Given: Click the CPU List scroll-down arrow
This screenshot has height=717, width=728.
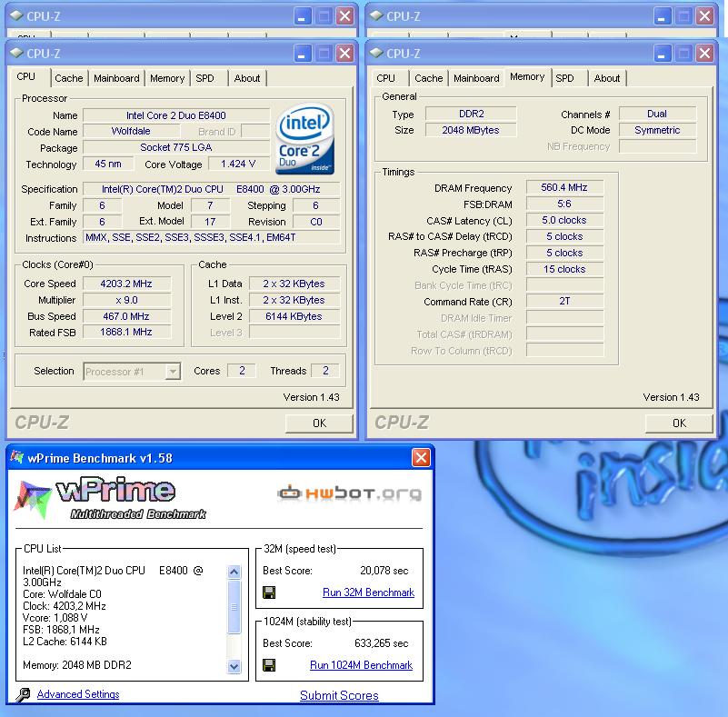Looking at the screenshot, I should click(234, 667).
